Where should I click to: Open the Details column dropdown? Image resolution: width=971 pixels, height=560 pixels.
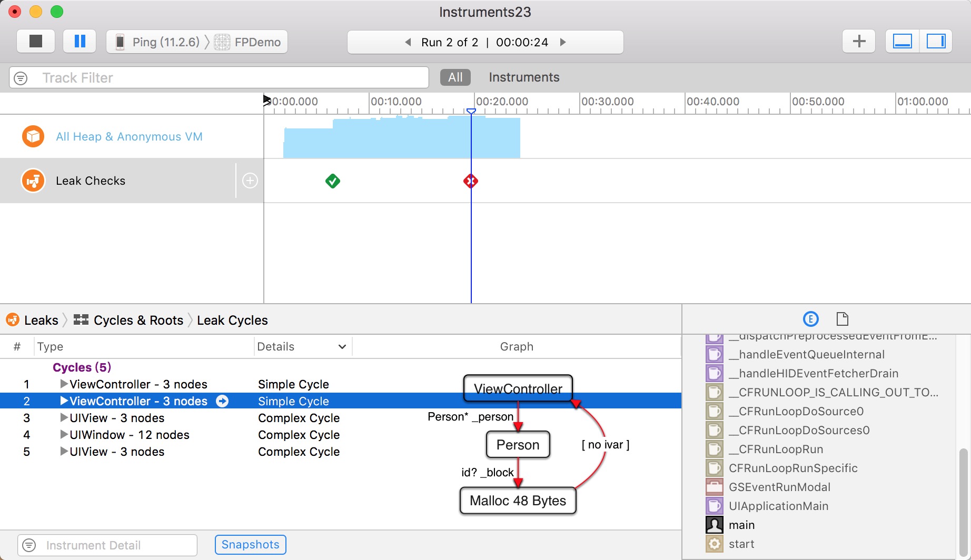[342, 347]
